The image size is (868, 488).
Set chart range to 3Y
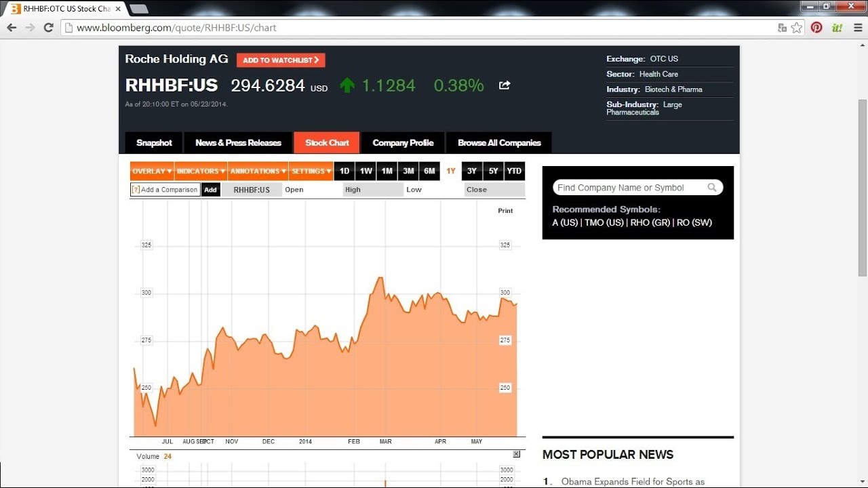coord(472,171)
